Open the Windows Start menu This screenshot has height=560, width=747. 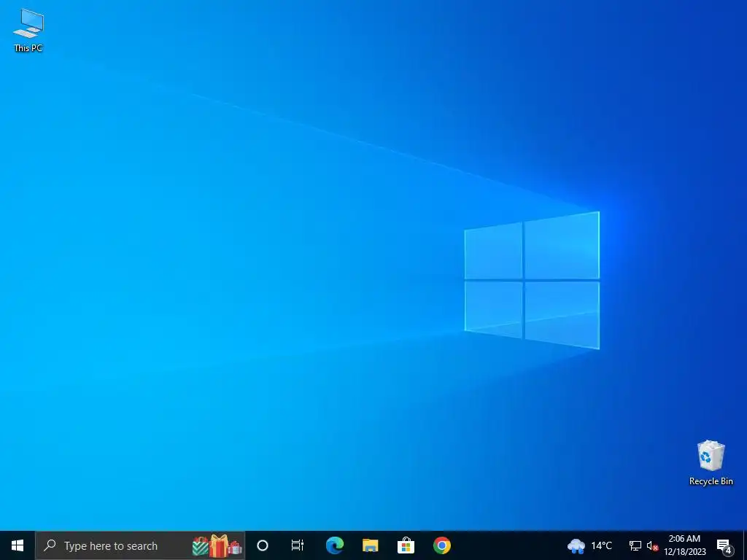pyautogui.click(x=18, y=545)
